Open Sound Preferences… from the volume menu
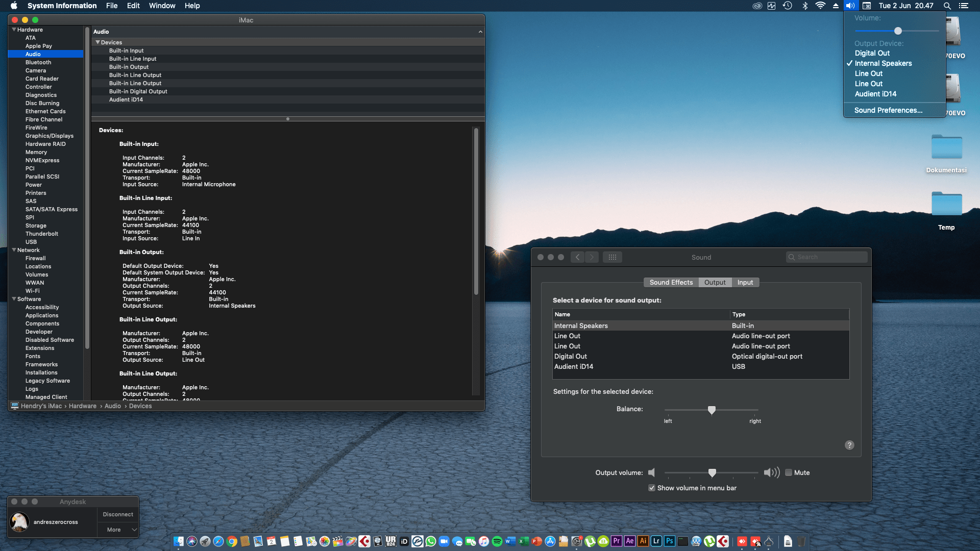Viewport: 980px width, 551px height. (888, 110)
